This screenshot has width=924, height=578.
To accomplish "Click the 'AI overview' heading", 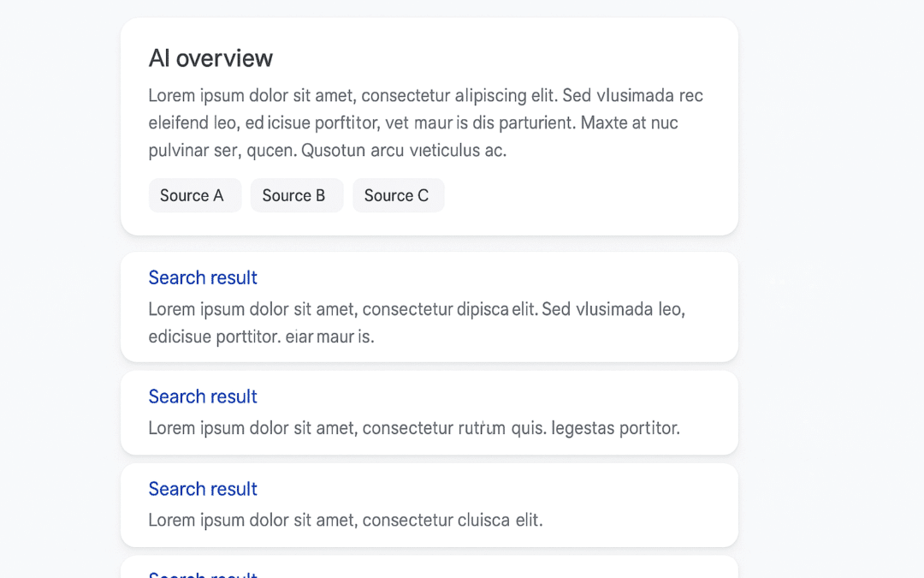I will (210, 58).
